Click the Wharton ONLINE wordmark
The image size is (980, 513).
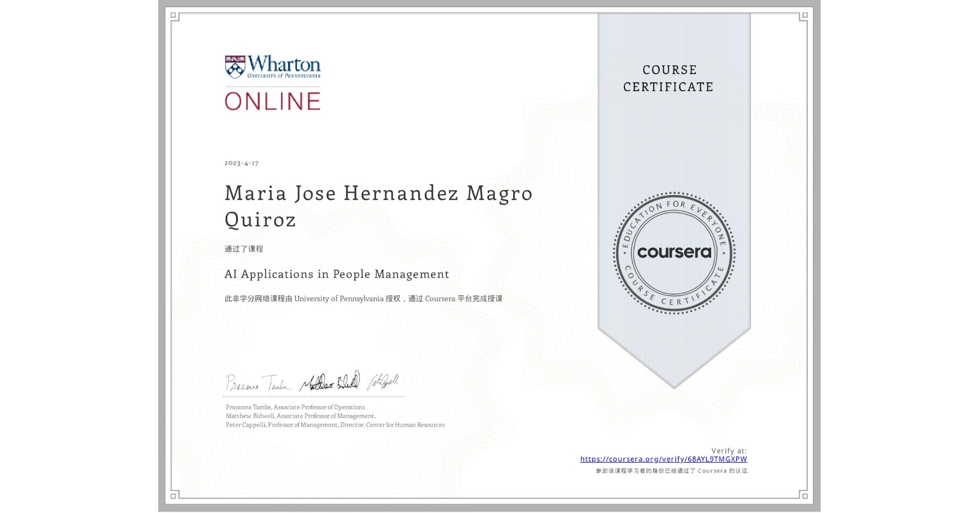click(x=273, y=101)
